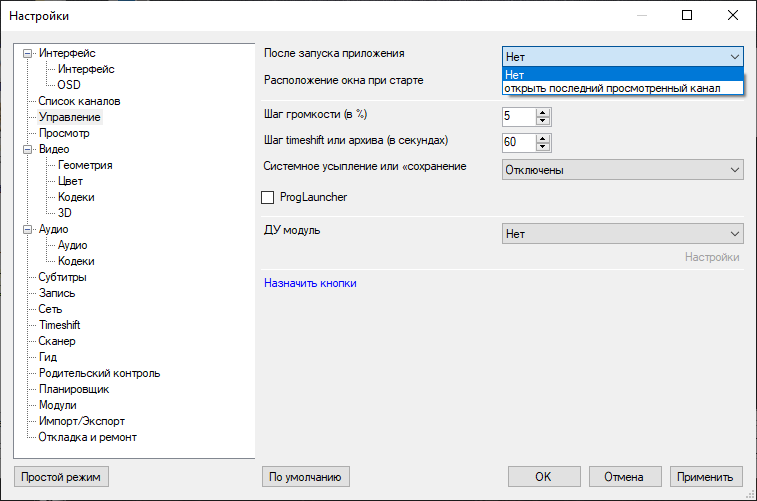Click the timeshift step input field
Viewport: 757px width, 501px height.
[x=517, y=142]
